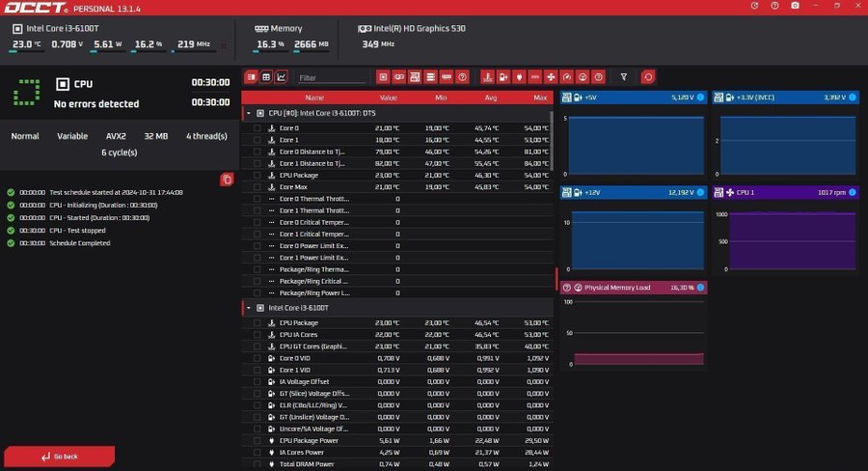This screenshot has height=471, width=868.
Task: Toggle the clock gauge sensor filter
Action: [566, 77]
